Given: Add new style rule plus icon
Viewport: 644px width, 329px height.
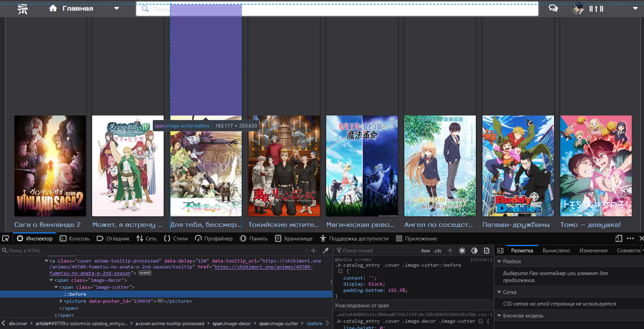Looking at the screenshot, I should [450, 251].
